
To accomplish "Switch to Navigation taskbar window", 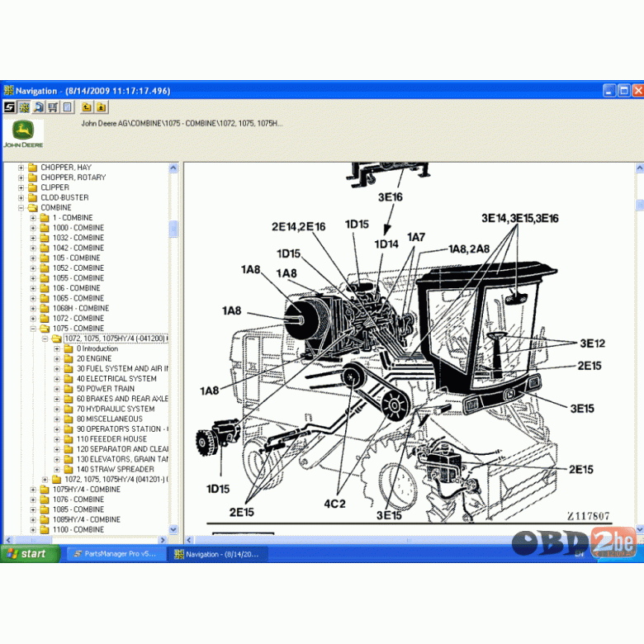I will coord(218,554).
